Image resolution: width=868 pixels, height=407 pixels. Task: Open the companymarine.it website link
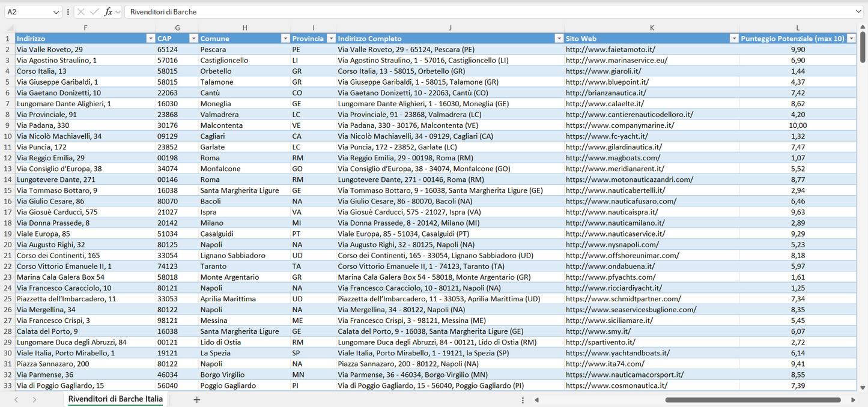(620, 125)
